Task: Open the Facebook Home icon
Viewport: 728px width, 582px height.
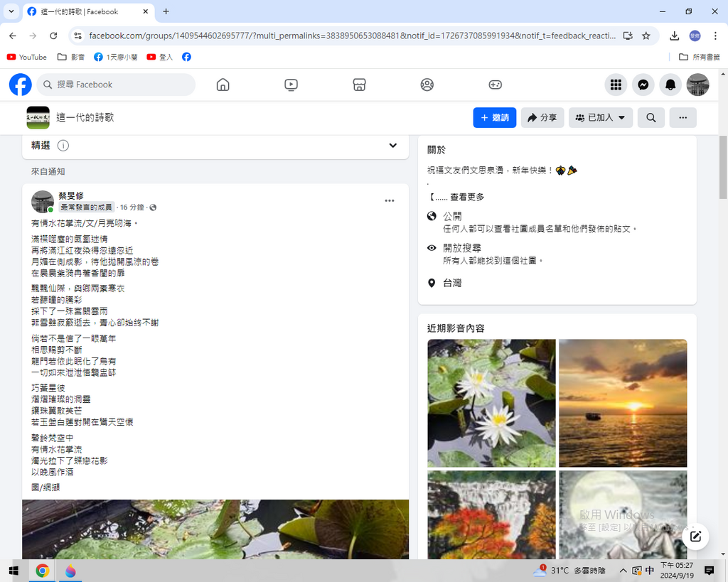Action: tap(223, 85)
